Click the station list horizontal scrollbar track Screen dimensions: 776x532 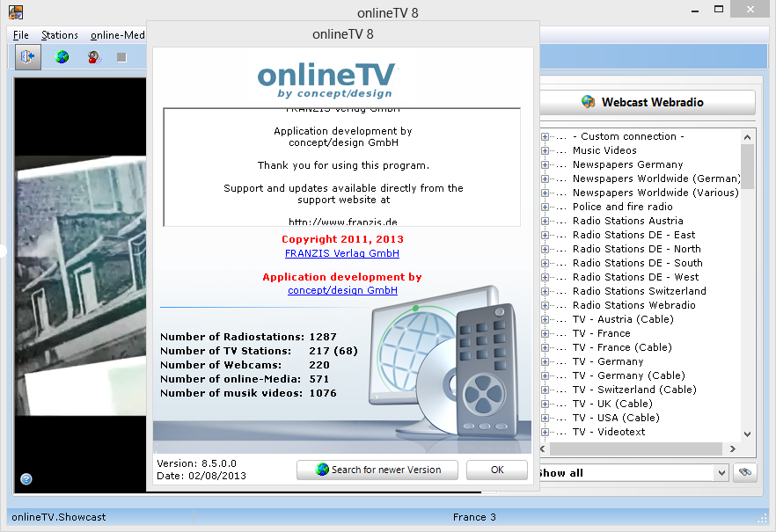pos(636,449)
